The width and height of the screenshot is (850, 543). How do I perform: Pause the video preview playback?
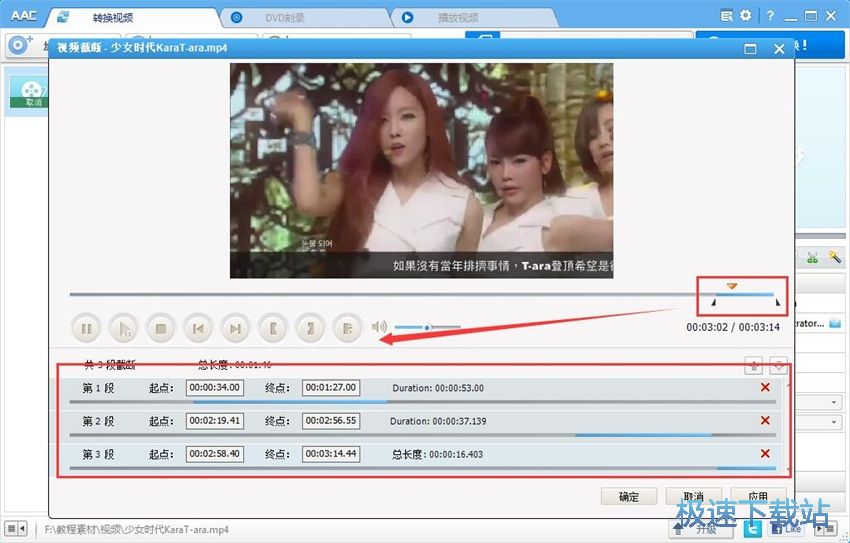tap(86, 328)
